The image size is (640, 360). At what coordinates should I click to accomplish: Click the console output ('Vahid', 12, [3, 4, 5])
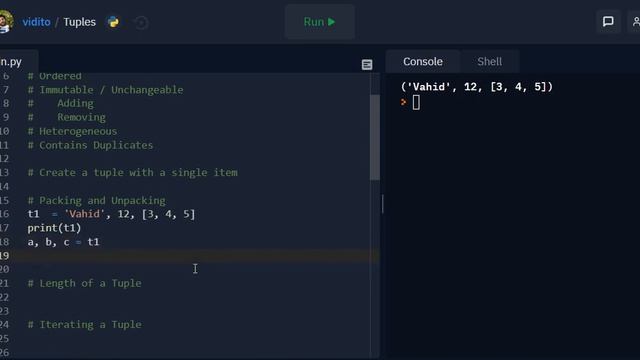(477, 87)
